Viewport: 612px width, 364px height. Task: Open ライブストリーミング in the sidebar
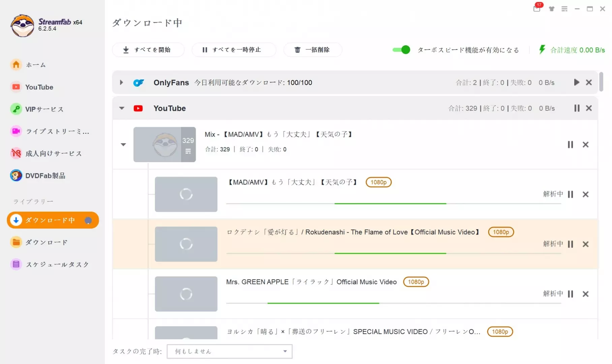50,131
